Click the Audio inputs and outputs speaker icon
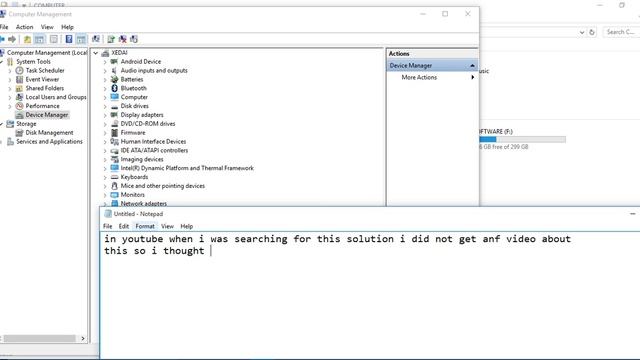The width and height of the screenshot is (640, 360). pyautogui.click(x=114, y=70)
